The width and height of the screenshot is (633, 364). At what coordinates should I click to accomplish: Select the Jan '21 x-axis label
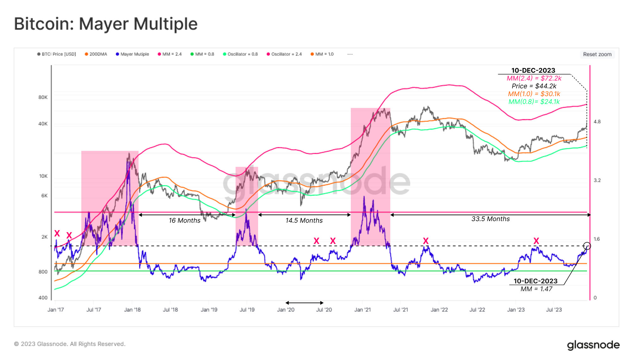tap(362, 310)
